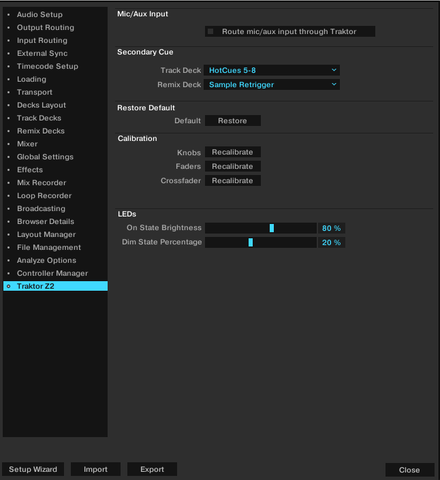Recalibrate the Crossfader
The height and width of the screenshot is (480, 440).
pos(233,181)
